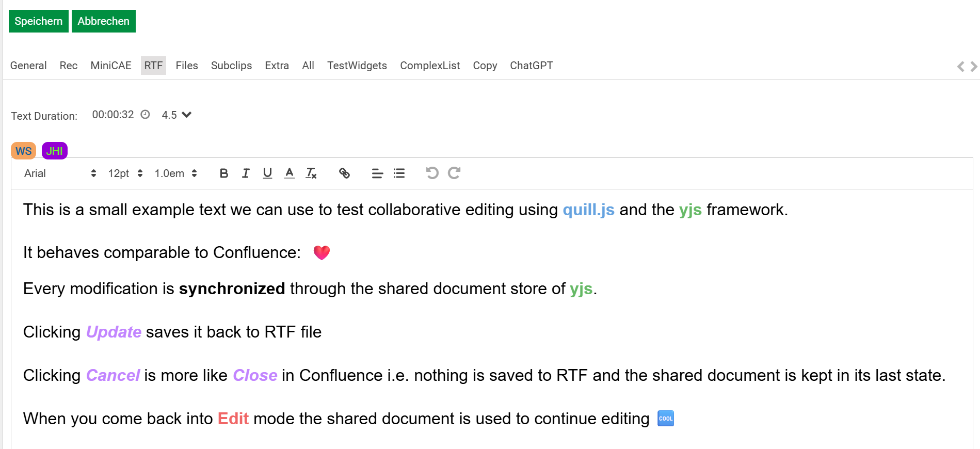This screenshot has height=449, width=980.
Task: Click the WS collaborator badge
Action: coord(23,151)
